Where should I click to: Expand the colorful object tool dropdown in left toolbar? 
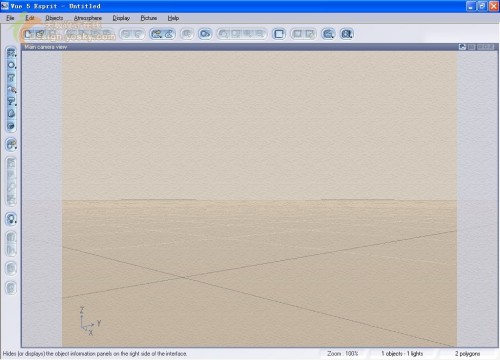point(11,144)
